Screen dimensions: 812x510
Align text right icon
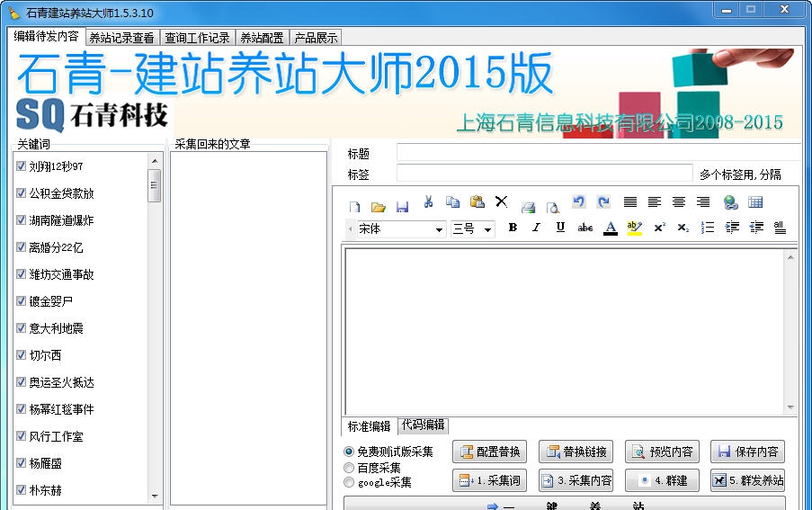click(703, 201)
